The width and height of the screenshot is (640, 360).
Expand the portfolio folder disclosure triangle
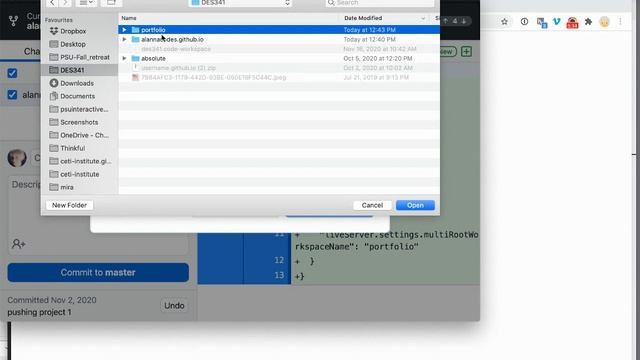[124, 30]
